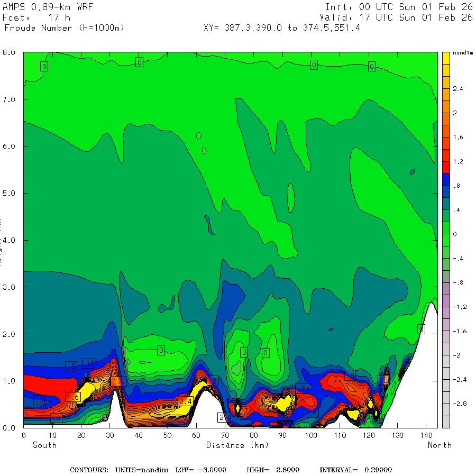The image size is (476, 476).
Task: Click the 'South' label under the axis
Action: pos(44,445)
